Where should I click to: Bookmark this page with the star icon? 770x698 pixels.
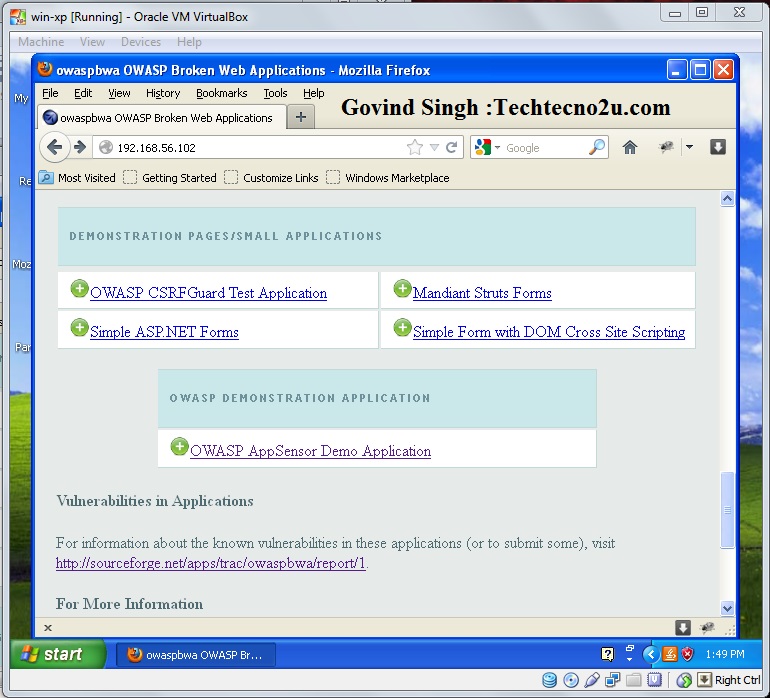point(415,147)
